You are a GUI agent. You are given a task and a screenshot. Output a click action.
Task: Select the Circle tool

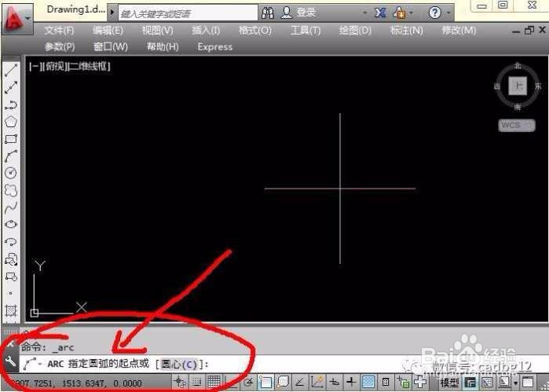[x=10, y=173]
